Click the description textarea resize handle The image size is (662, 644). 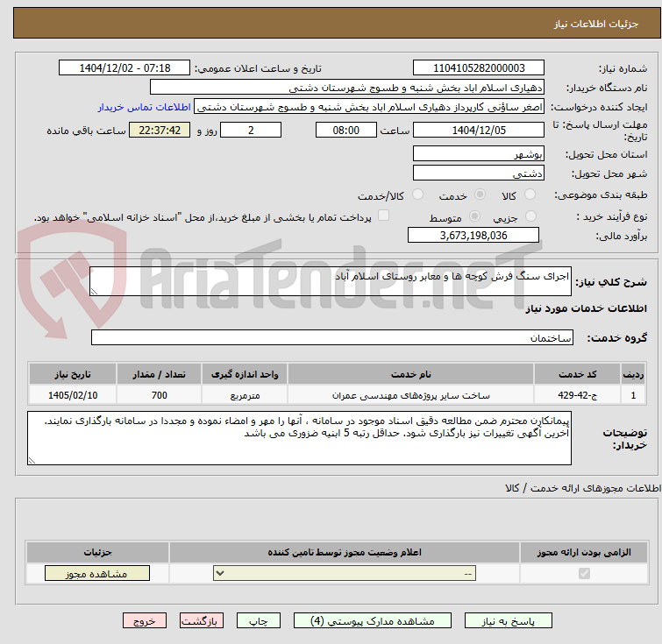pos(94,291)
